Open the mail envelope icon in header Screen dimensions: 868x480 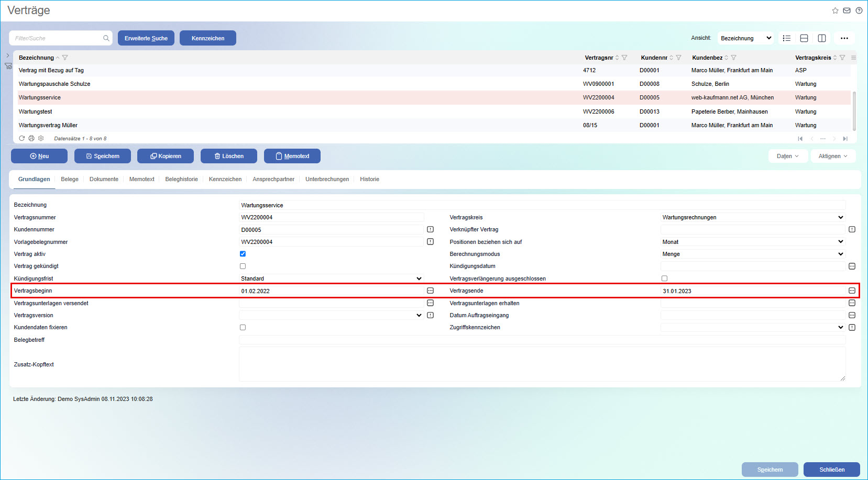847,10
